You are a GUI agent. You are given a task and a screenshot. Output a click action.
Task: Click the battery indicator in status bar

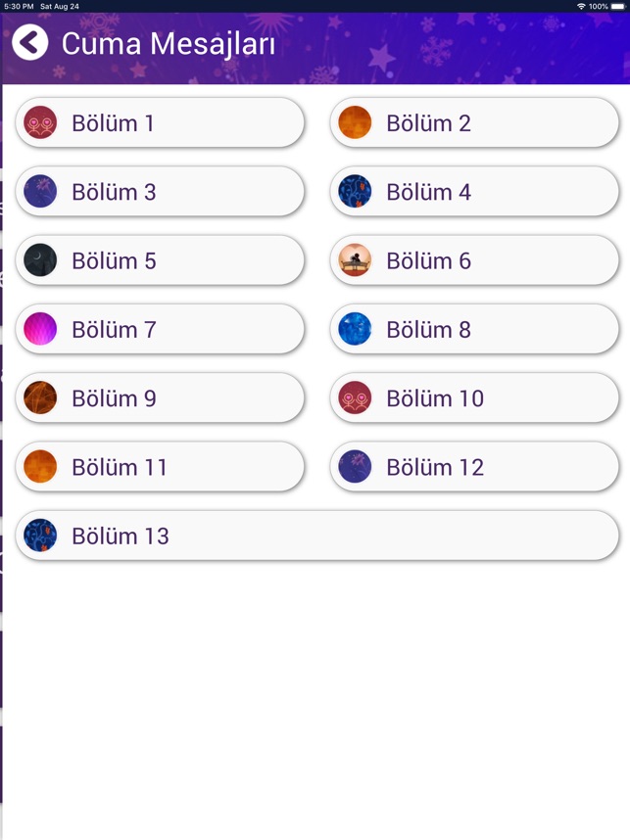pyautogui.click(x=617, y=7)
